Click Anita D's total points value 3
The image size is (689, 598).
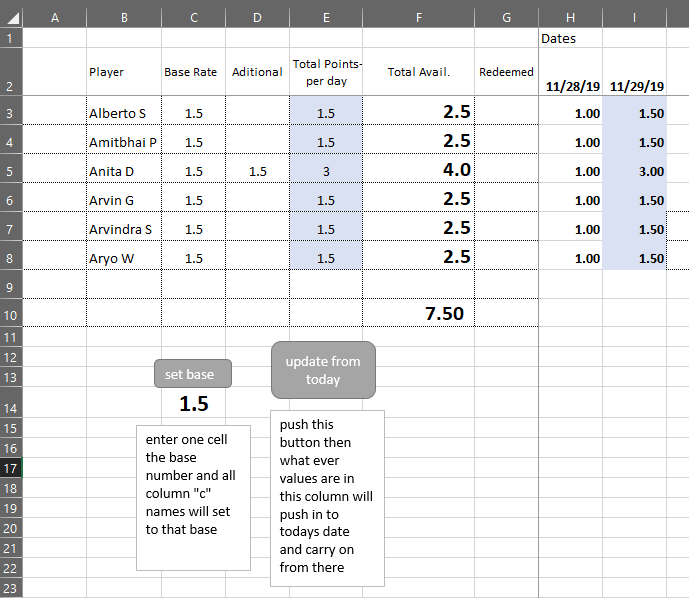coord(326,168)
